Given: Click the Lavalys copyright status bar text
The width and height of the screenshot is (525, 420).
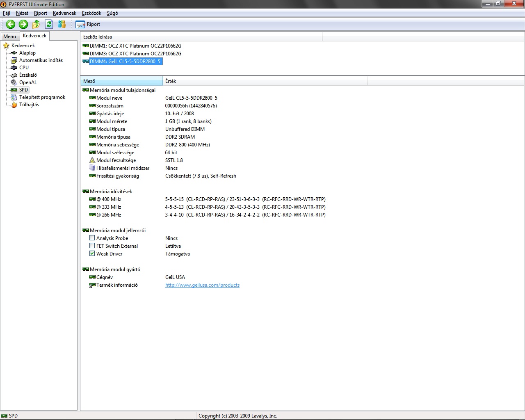Looking at the screenshot, I should (x=238, y=416).
